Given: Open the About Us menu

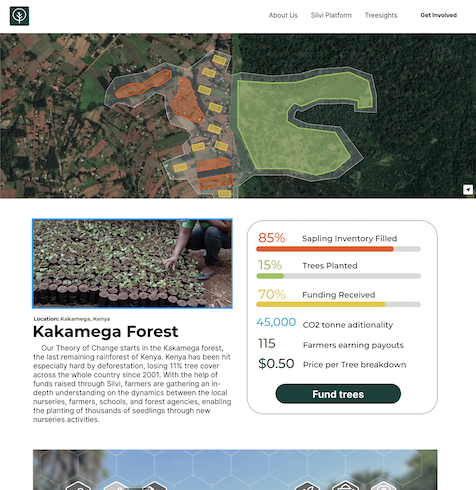Looking at the screenshot, I should pyautogui.click(x=283, y=15).
